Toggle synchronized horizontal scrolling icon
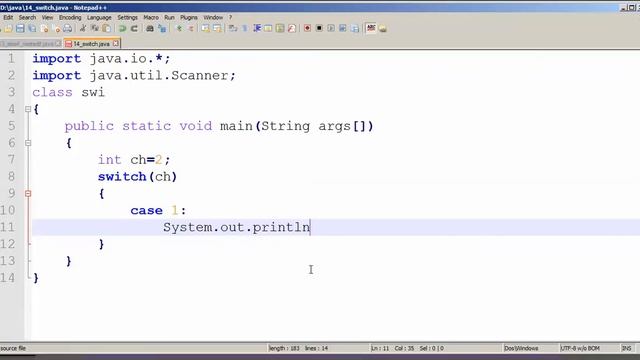The image size is (640, 360). (x=217, y=28)
